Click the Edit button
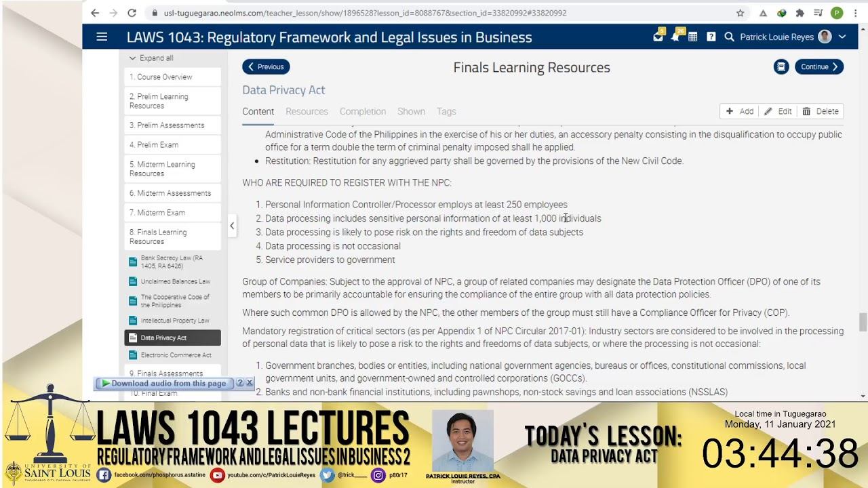Screen dimensions: 868x488 (x=778, y=111)
